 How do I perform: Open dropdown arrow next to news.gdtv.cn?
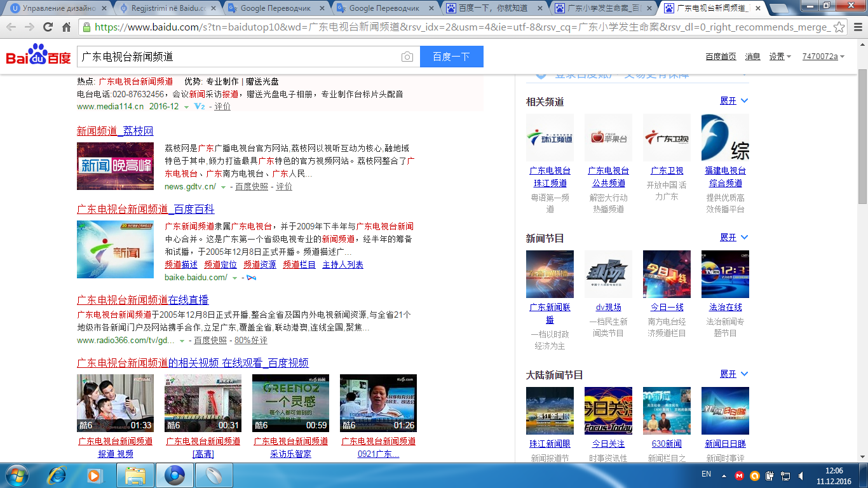click(x=223, y=187)
